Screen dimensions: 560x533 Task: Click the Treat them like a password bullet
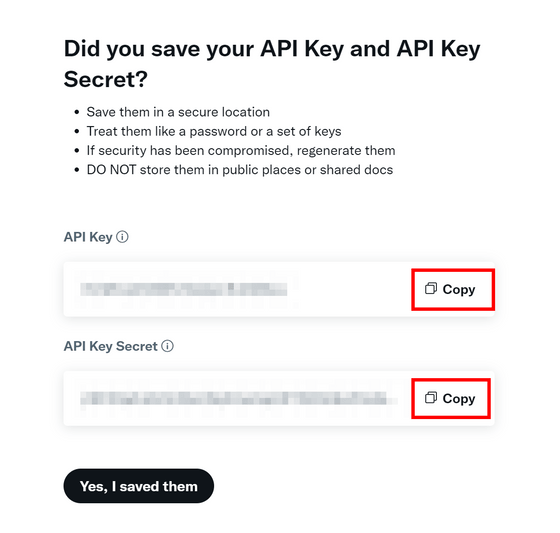click(x=214, y=131)
